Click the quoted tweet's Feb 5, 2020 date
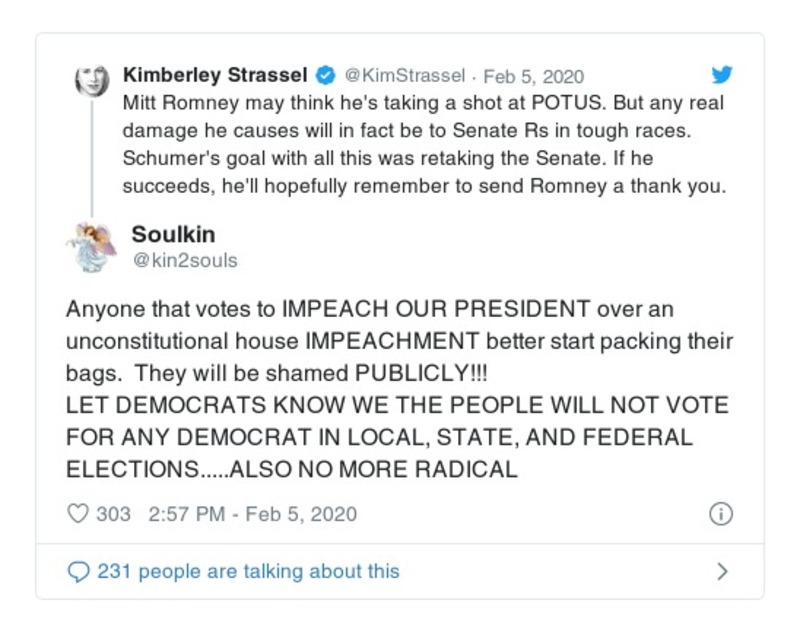Viewport: 800px width, 632px height. [534, 76]
